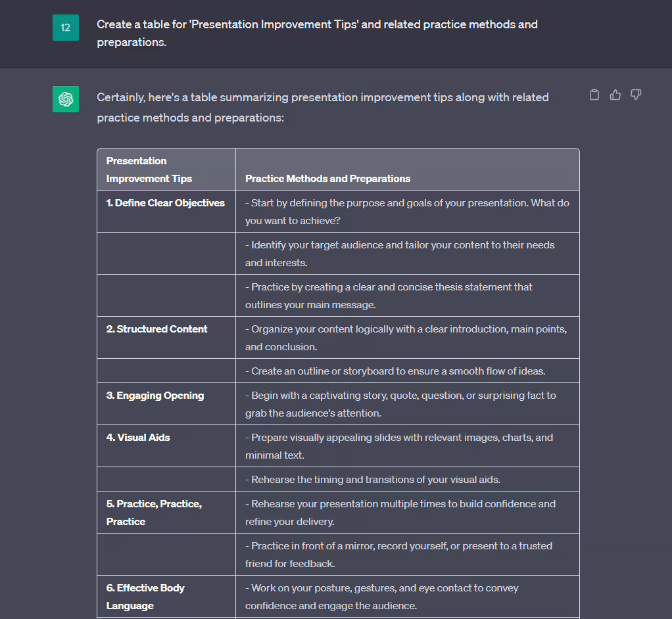Click the user avatar labeled 12
Screen dimensions: 672x619
click(x=66, y=28)
